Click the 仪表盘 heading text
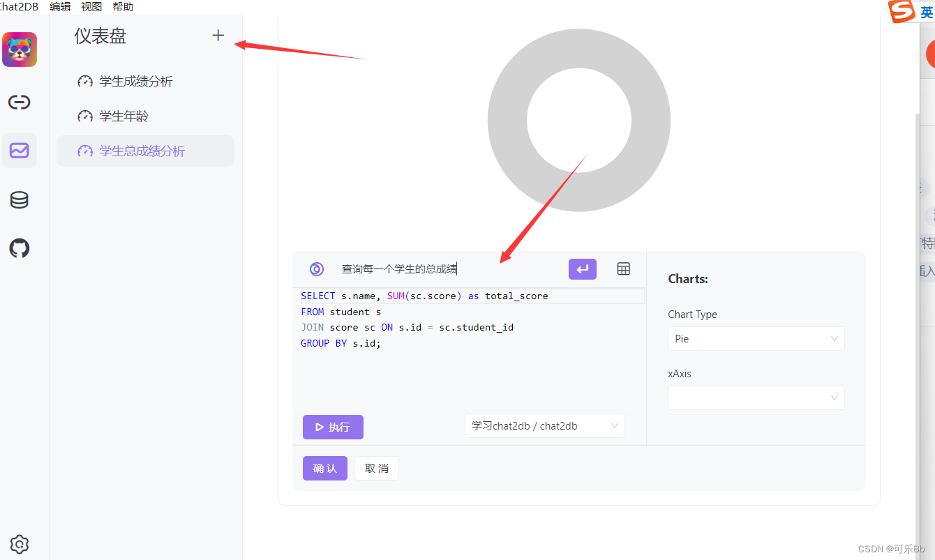The height and width of the screenshot is (560, 935). pos(100,36)
